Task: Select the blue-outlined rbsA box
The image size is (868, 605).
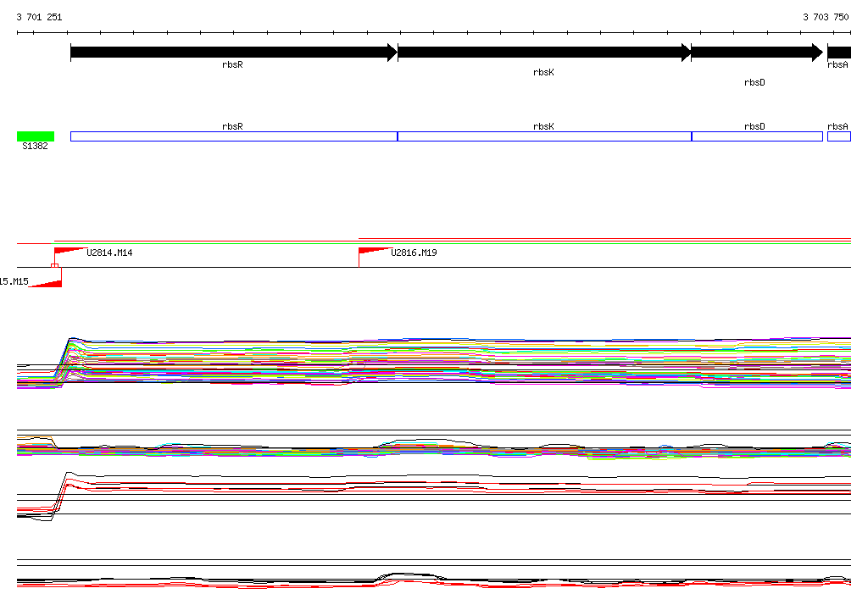Action: pyautogui.click(x=839, y=136)
